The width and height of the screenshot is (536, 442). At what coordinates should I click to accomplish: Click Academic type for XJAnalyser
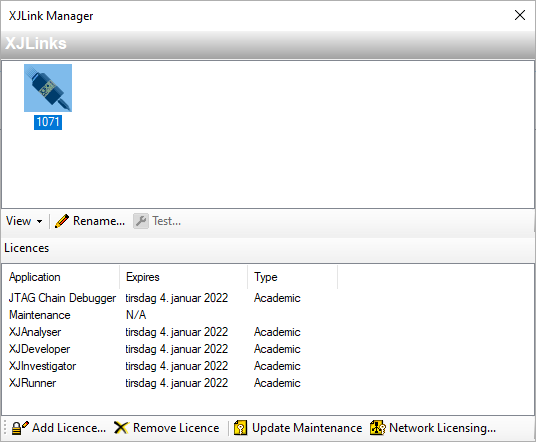pyautogui.click(x=277, y=332)
